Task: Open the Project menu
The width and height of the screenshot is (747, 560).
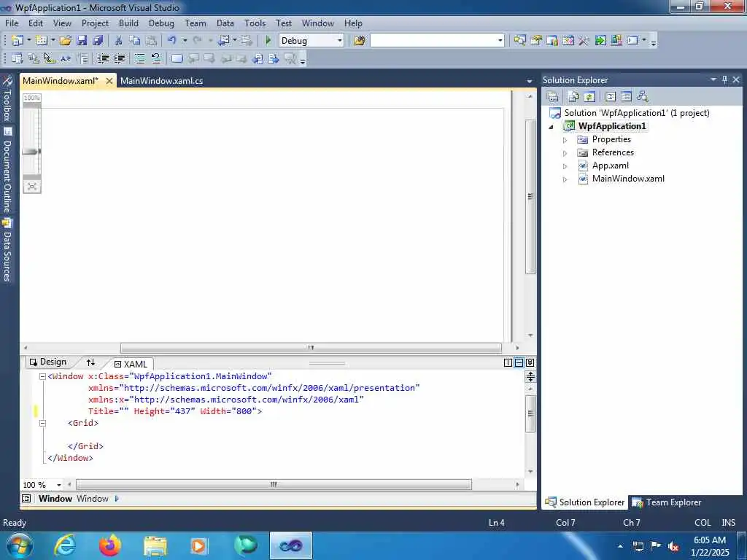Action: pos(95,23)
